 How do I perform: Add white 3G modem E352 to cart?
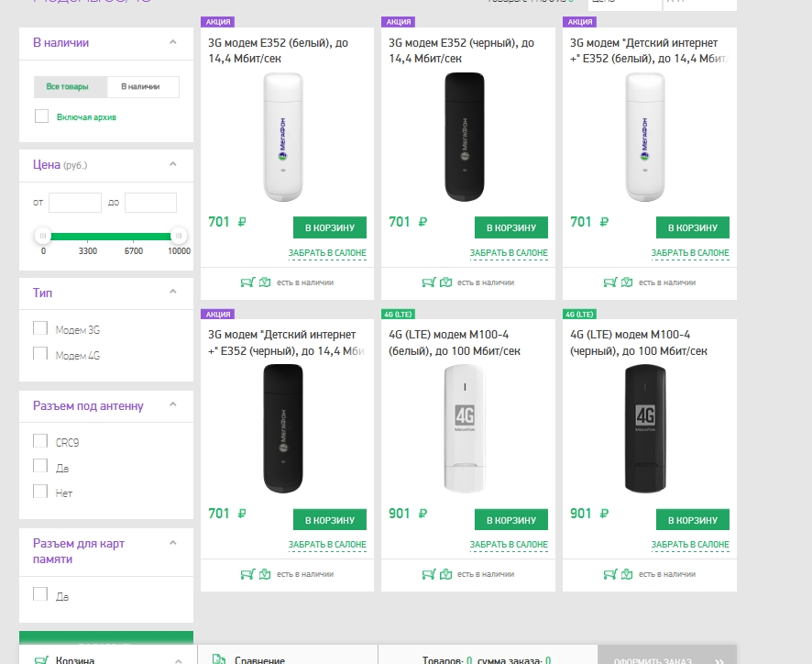329,227
